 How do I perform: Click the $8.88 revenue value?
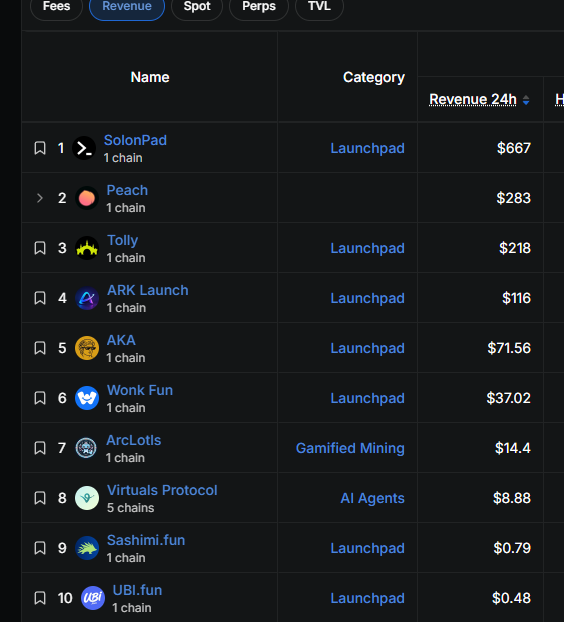pos(512,498)
